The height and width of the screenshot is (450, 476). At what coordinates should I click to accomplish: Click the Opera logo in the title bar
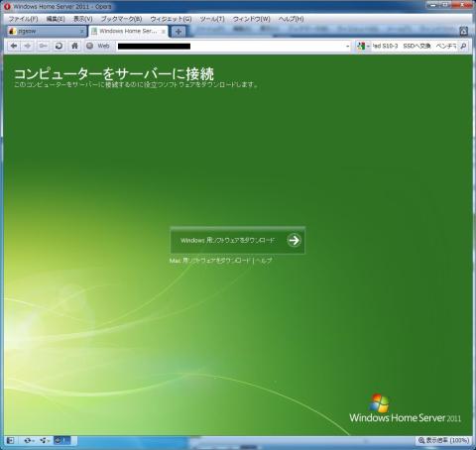coord(7,6)
